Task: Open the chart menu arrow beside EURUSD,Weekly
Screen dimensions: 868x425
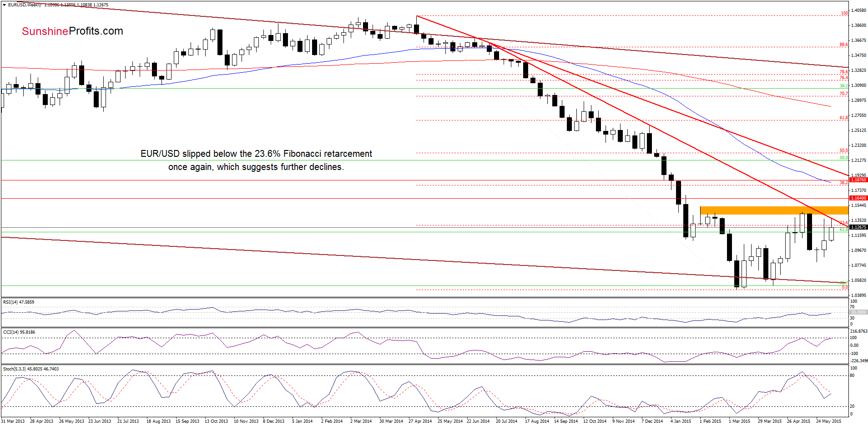Action: click(x=5, y=5)
